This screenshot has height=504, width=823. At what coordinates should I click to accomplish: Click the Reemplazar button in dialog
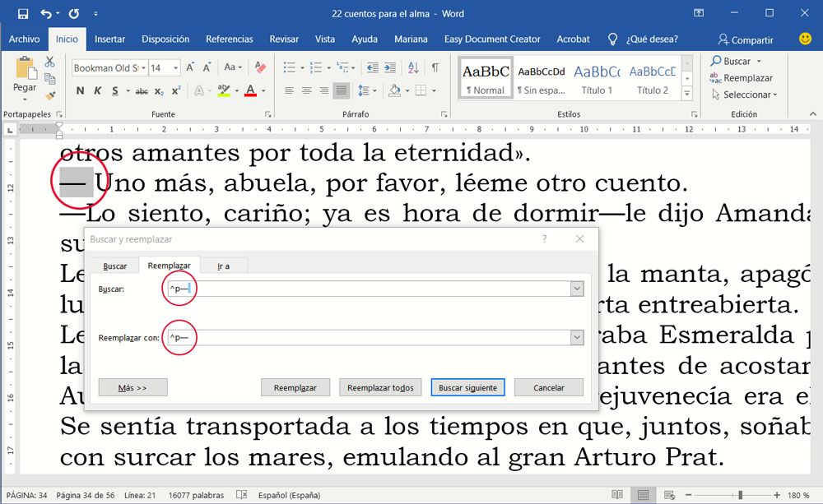click(x=295, y=387)
